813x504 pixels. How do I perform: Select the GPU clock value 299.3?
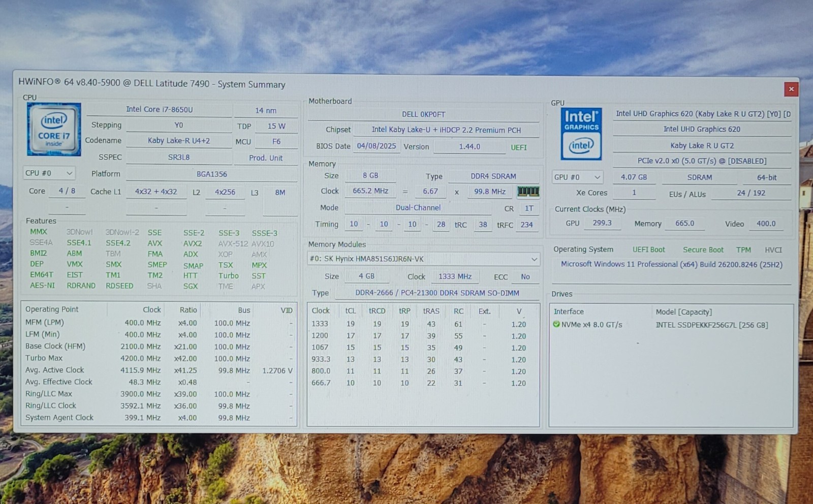click(602, 223)
